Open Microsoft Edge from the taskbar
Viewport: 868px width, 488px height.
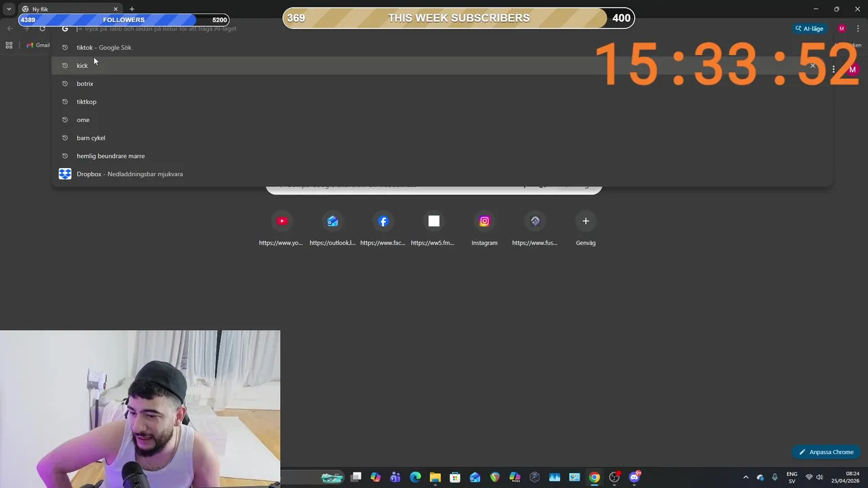(415, 477)
